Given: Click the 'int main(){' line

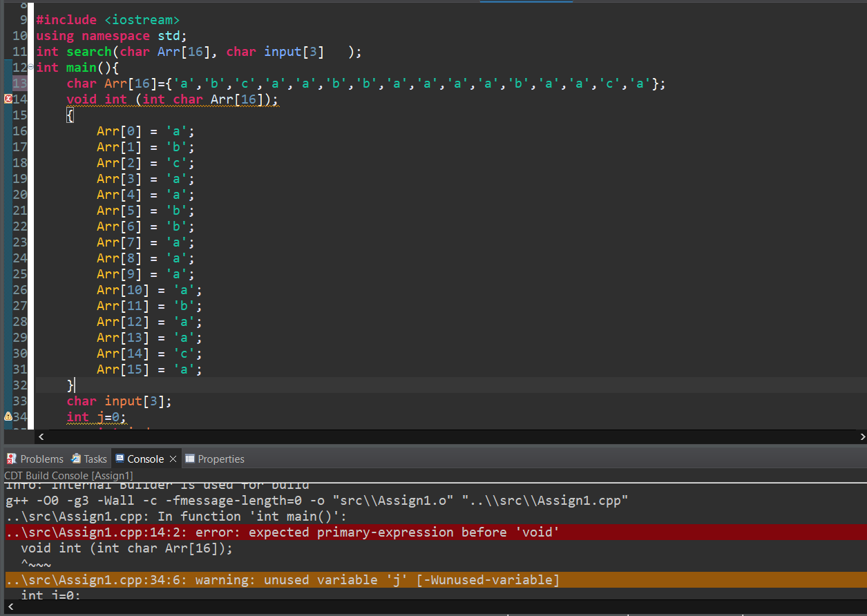Looking at the screenshot, I should 78,68.
